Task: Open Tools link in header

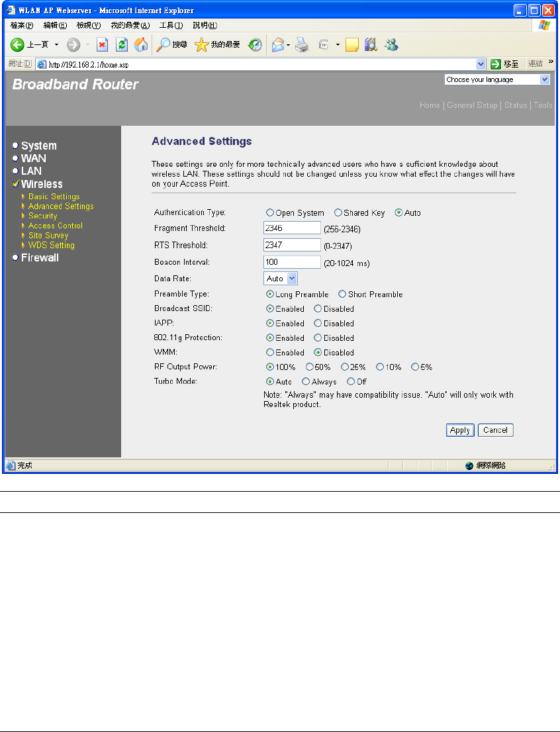Action: click(543, 105)
